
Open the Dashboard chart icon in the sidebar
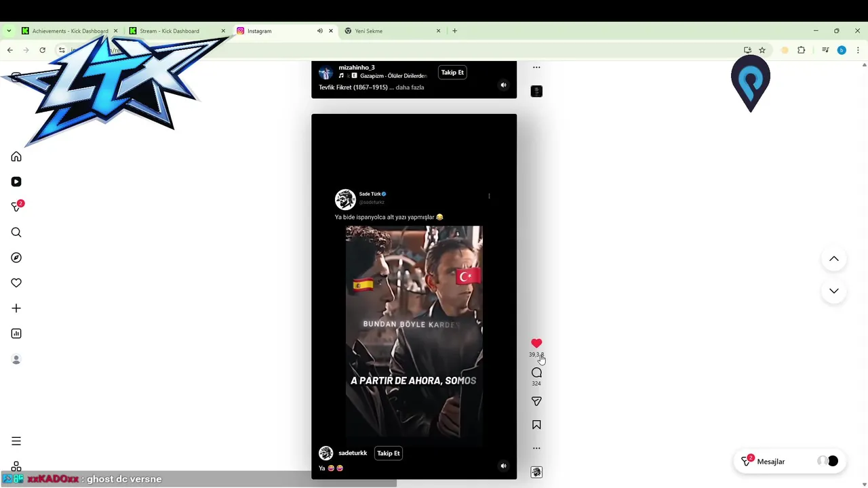pyautogui.click(x=16, y=333)
